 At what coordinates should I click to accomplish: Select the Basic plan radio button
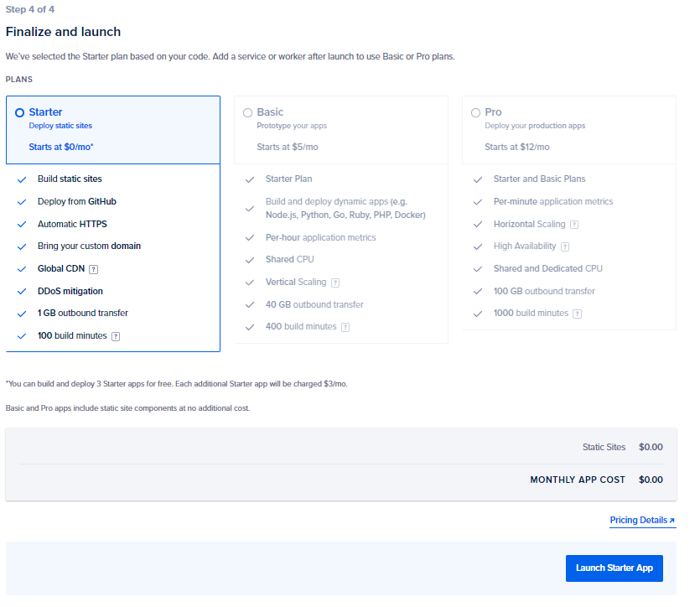[x=247, y=112]
